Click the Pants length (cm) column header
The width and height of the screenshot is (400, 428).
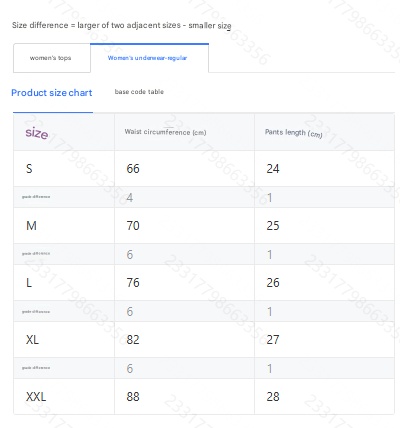tap(294, 133)
